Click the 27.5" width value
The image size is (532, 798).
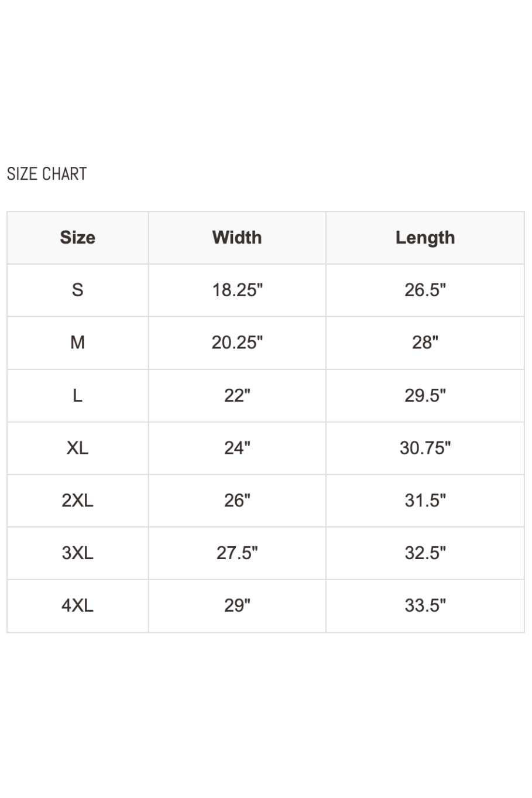pos(237,553)
